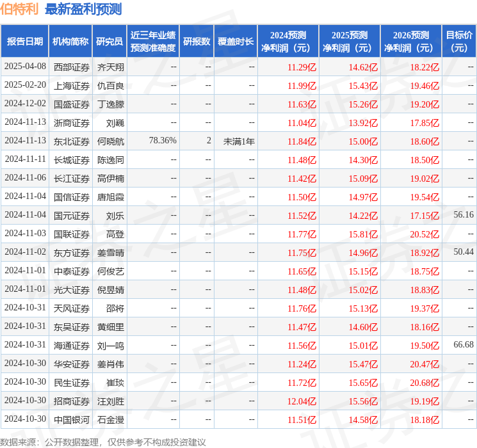The image size is (477, 448).
Task: Select the 东吴证券 institution cell
Action: coord(72,327)
